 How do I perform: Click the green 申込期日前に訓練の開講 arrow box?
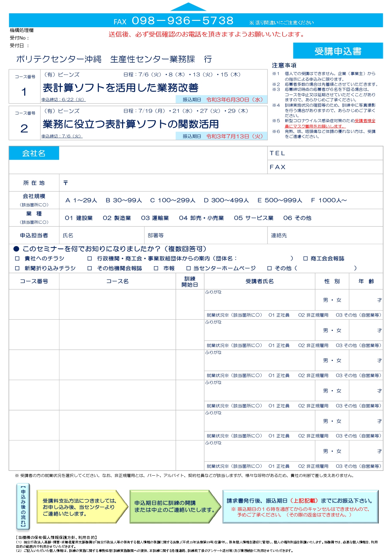pos(175,507)
